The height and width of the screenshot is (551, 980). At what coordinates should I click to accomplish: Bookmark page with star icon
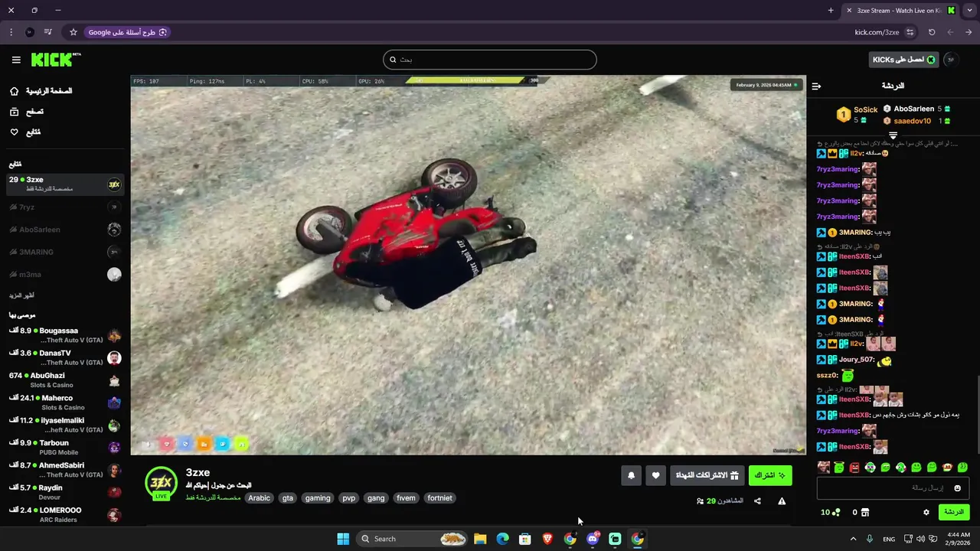coord(73,32)
